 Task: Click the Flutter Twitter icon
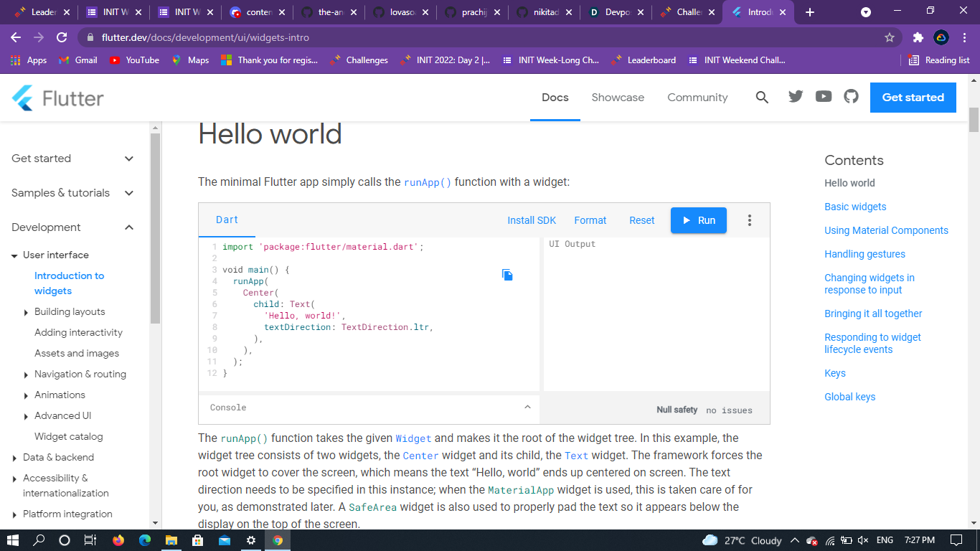point(796,97)
